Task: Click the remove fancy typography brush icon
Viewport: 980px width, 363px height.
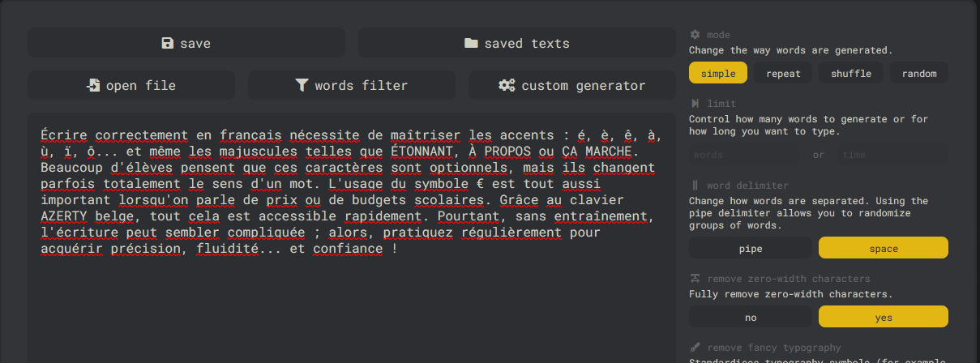Action: [x=695, y=348]
